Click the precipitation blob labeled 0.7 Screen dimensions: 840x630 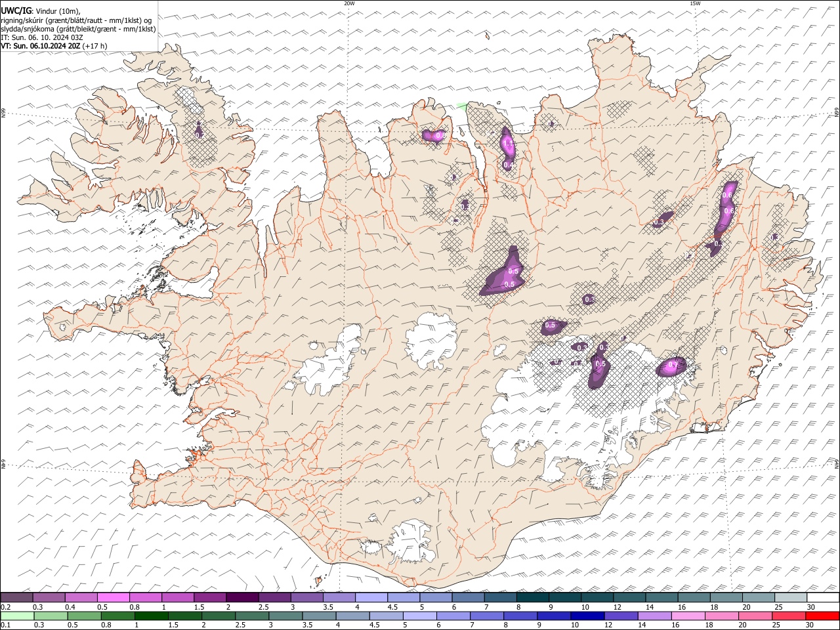click(x=671, y=366)
